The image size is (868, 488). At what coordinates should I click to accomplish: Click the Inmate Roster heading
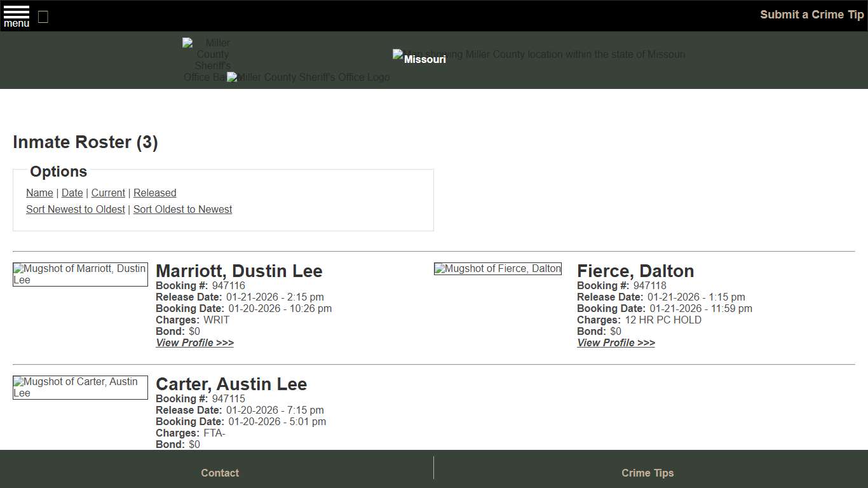pos(85,142)
